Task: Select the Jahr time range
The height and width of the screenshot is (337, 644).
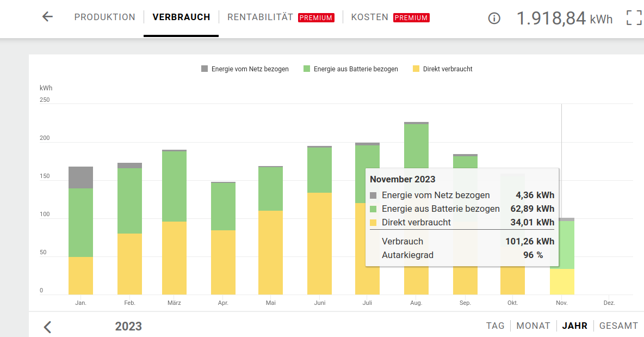Action: click(574, 326)
